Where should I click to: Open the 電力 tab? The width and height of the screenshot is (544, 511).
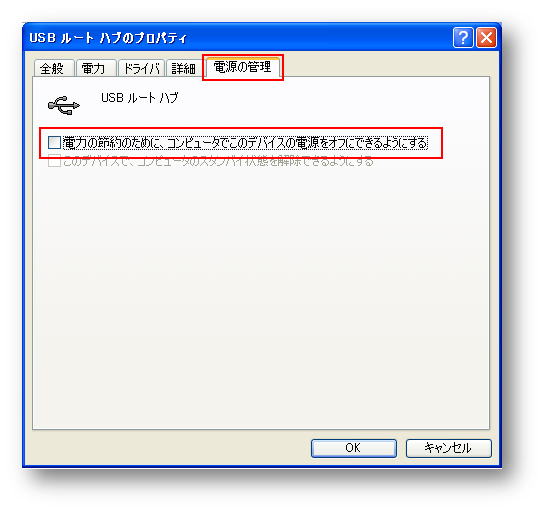(x=94, y=68)
